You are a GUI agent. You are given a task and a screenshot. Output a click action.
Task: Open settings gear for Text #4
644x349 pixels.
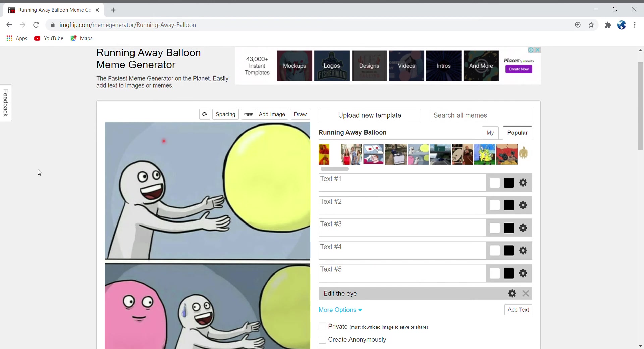(x=523, y=250)
